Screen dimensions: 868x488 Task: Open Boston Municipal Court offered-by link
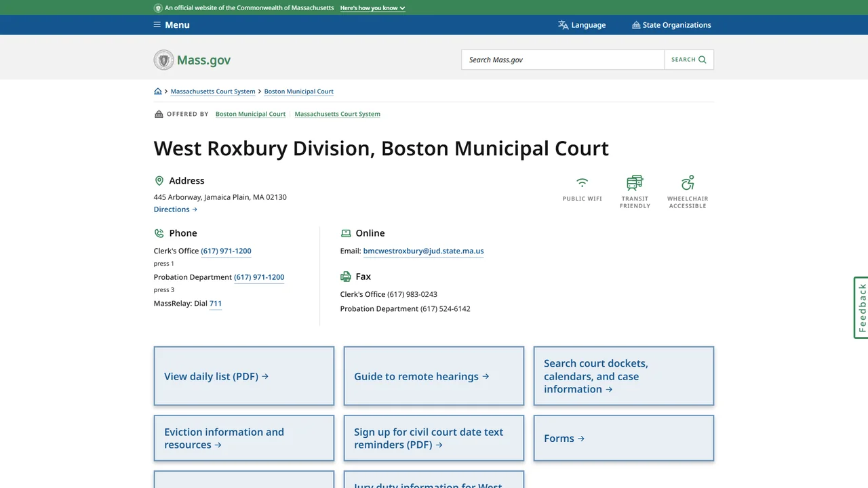tap(250, 114)
